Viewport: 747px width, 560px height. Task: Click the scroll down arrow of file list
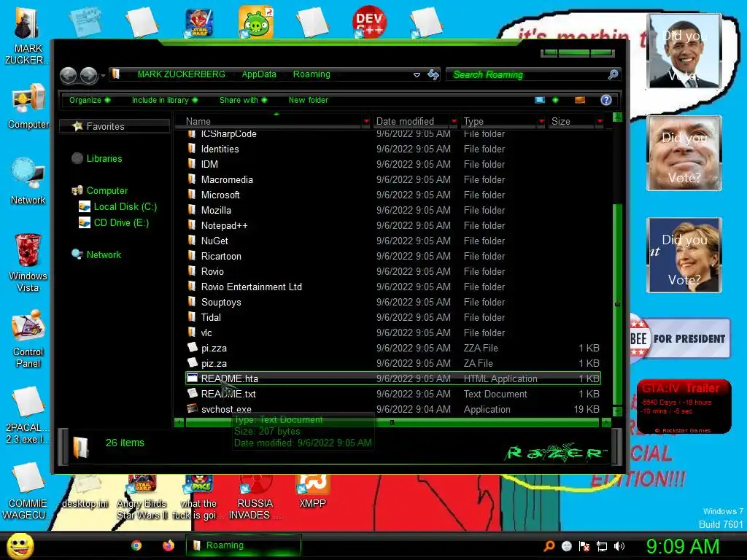[617, 411]
